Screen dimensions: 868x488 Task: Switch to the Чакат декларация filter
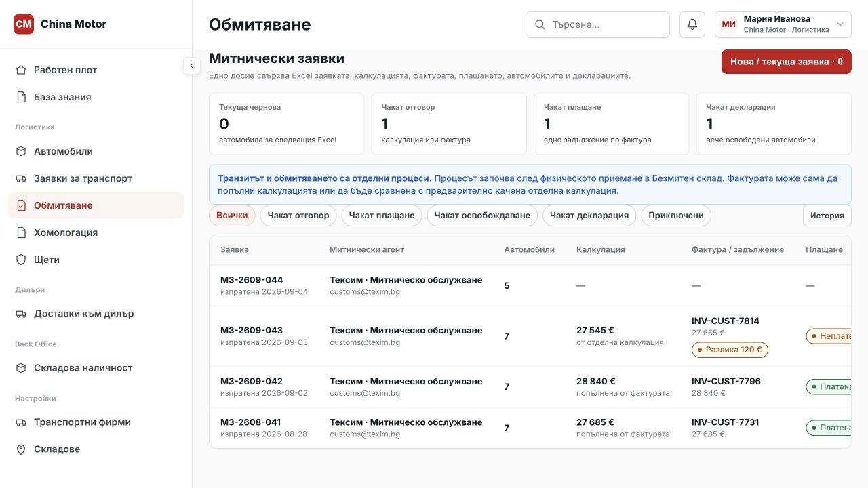[x=589, y=216]
